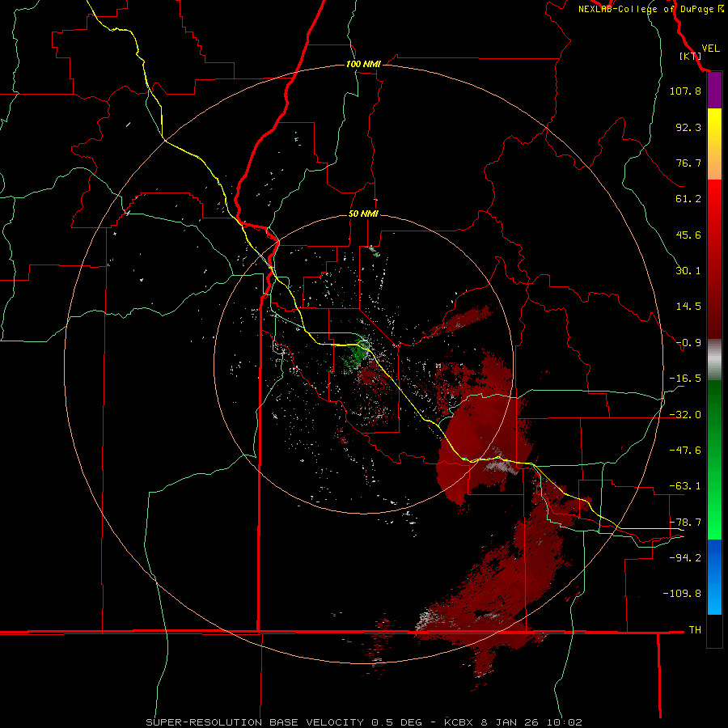Click the -16.5 value on velocity scale
Image resolution: width=728 pixels, height=728 pixels.
click(685, 379)
